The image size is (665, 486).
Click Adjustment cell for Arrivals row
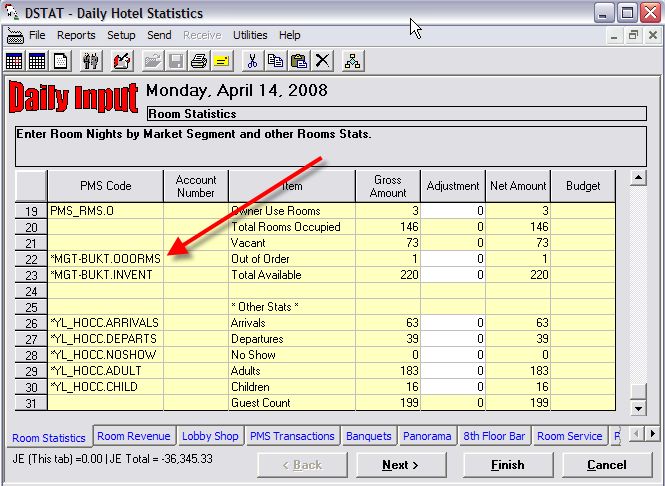[x=453, y=323]
